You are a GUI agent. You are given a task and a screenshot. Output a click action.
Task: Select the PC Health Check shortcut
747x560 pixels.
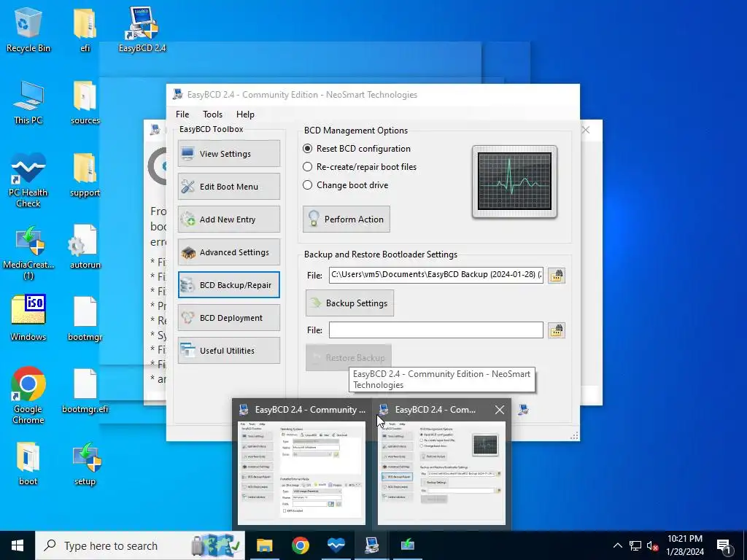[x=28, y=181]
